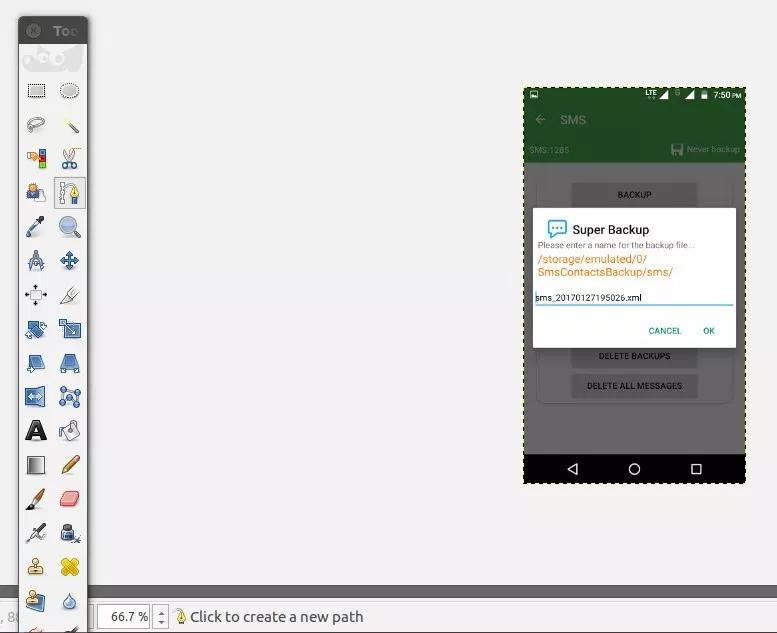This screenshot has height=633, width=777.
Task: Select the Rectangle Select tool
Action: pos(36,91)
